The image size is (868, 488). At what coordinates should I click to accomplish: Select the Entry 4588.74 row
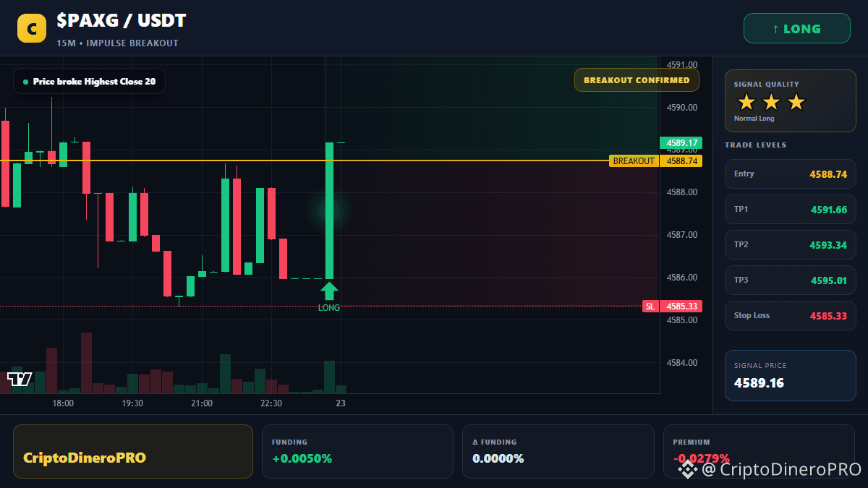790,174
